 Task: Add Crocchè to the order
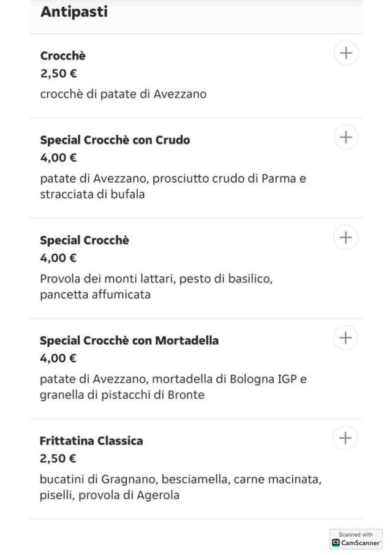pyautogui.click(x=345, y=53)
